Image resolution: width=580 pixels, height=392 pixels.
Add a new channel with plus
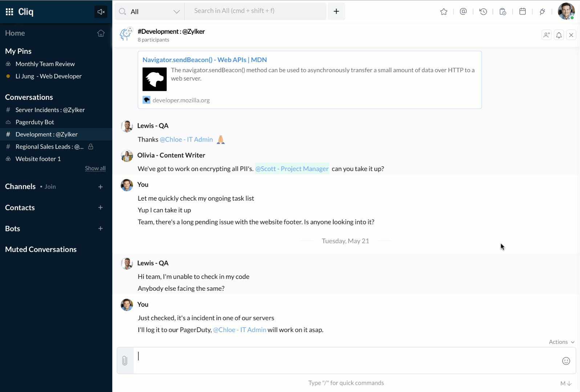click(101, 187)
